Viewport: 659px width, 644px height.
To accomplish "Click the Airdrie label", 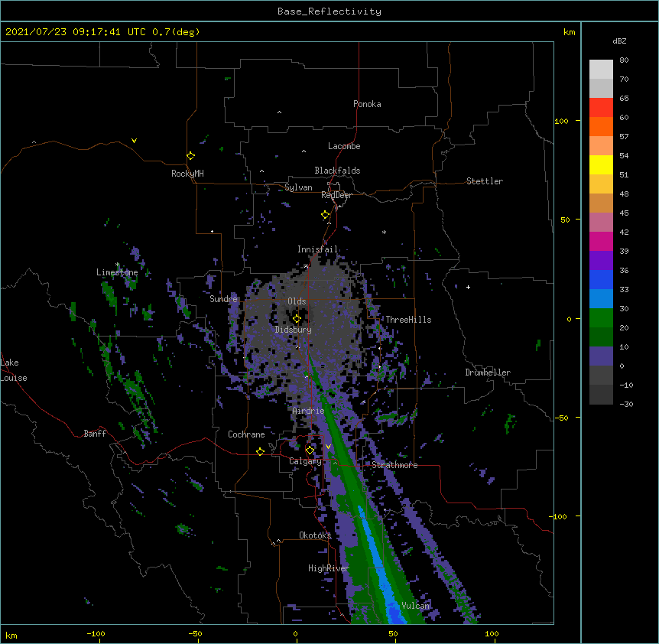I will coord(308,411).
